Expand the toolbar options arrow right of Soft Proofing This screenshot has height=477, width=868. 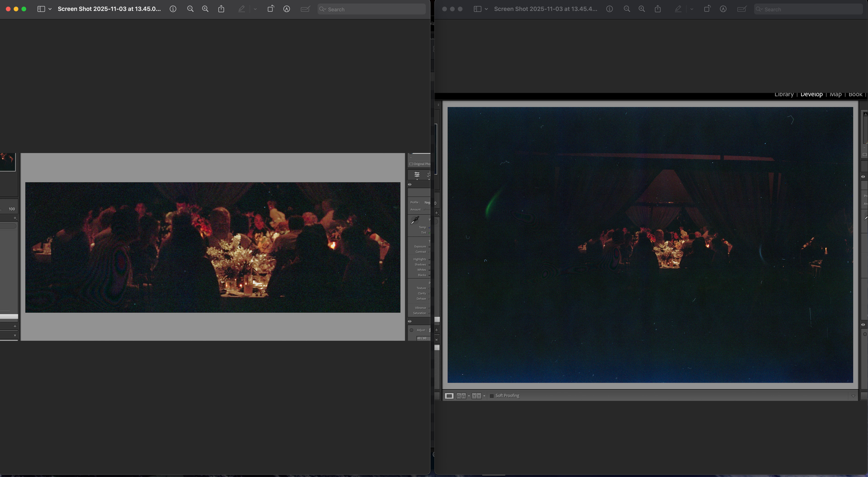(x=853, y=396)
